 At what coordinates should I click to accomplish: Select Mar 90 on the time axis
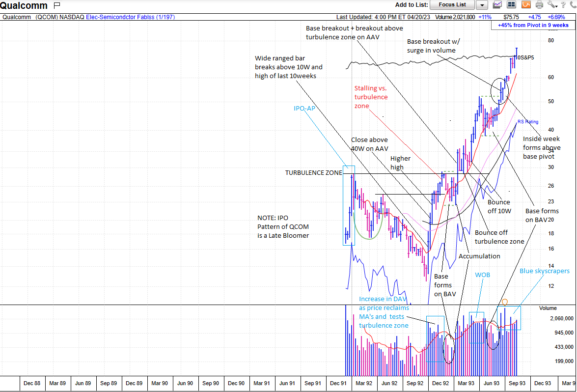(x=160, y=383)
